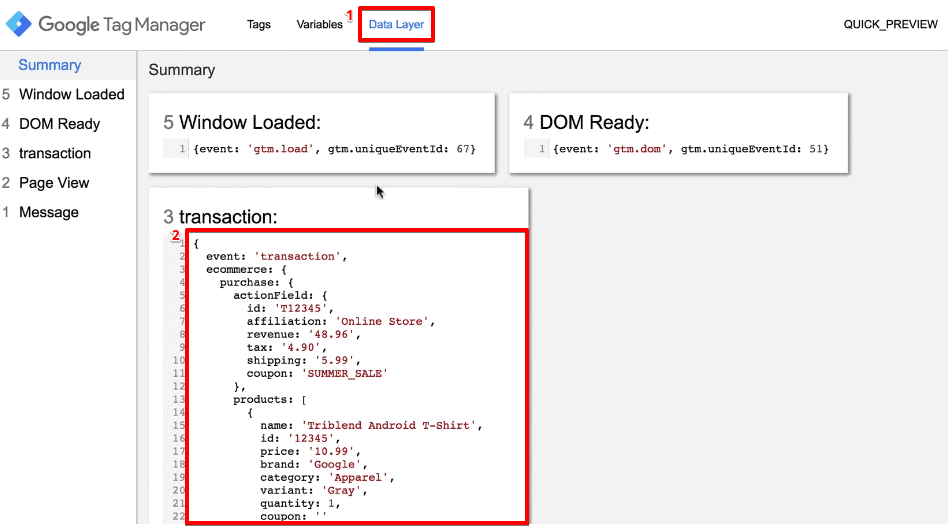
Task: Click the affiliation 'Online Store' line
Action: [x=340, y=322]
